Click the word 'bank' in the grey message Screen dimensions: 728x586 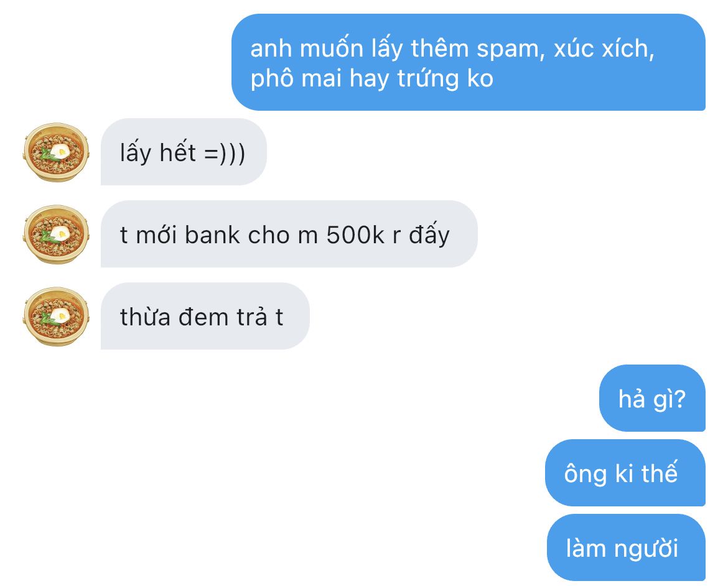(x=212, y=235)
